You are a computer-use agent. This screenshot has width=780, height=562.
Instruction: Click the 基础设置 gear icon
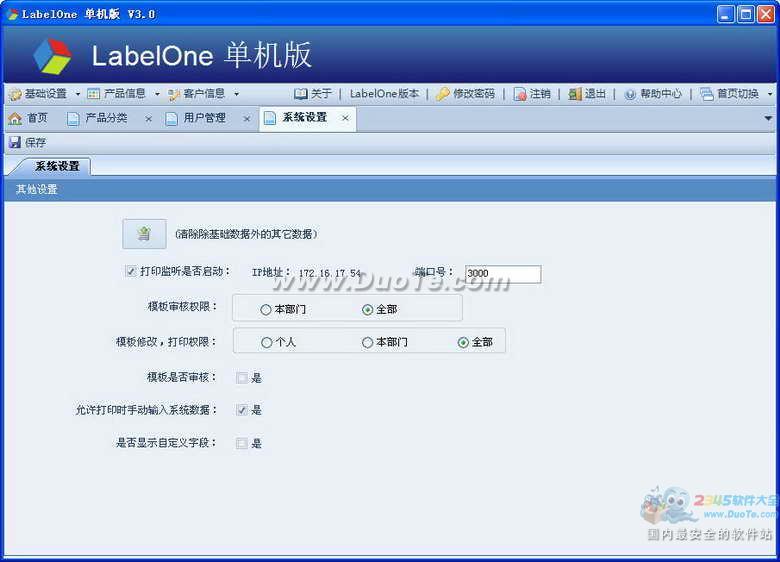(x=15, y=94)
